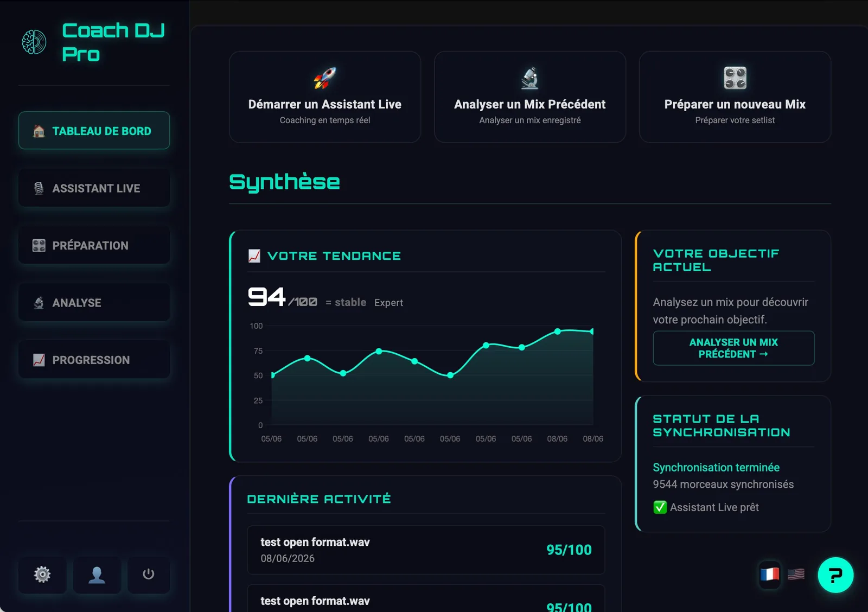Switch language with the French flag
Image resolution: width=868 pixels, height=612 pixels.
tap(770, 574)
